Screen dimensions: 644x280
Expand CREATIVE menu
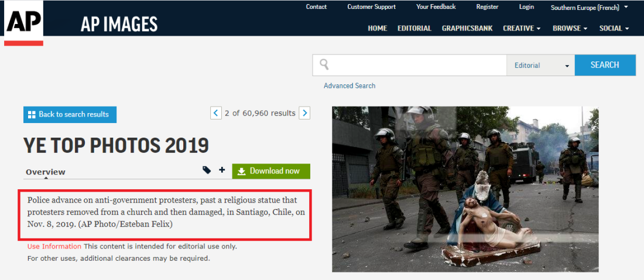point(522,28)
